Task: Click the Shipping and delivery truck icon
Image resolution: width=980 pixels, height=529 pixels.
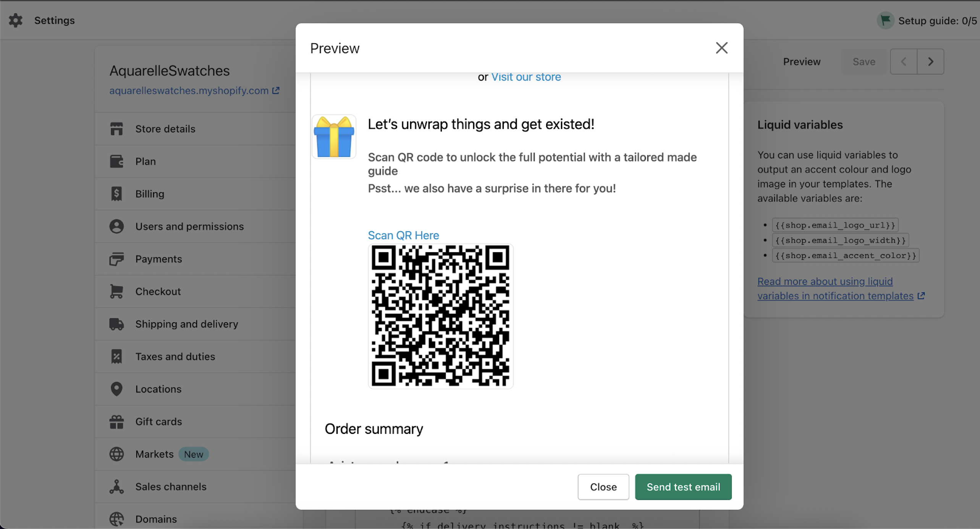Action: coord(116,324)
